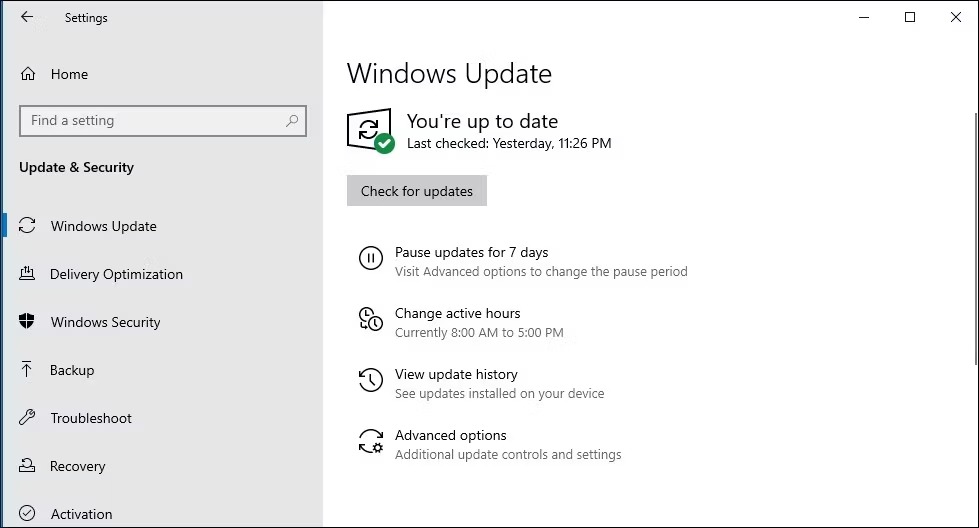Click 'Currently 8:00 AM to 5:00 PM' text

[x=479, y=333]
